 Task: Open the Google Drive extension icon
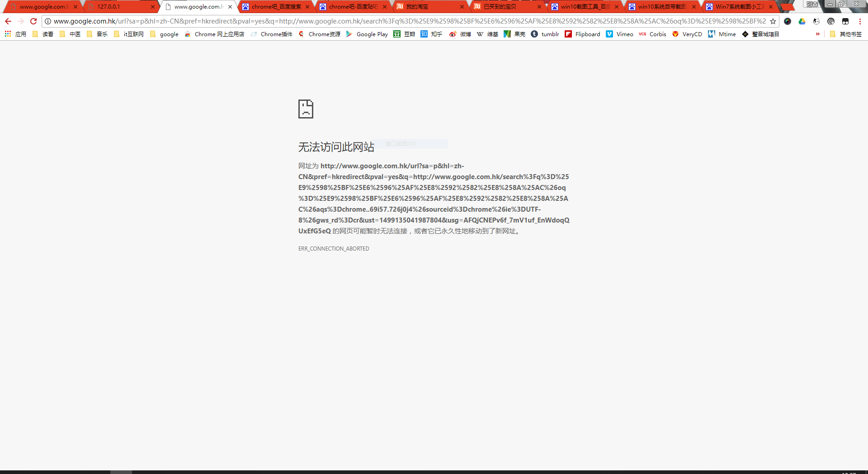pyautogui.click(x=802, y=21)
